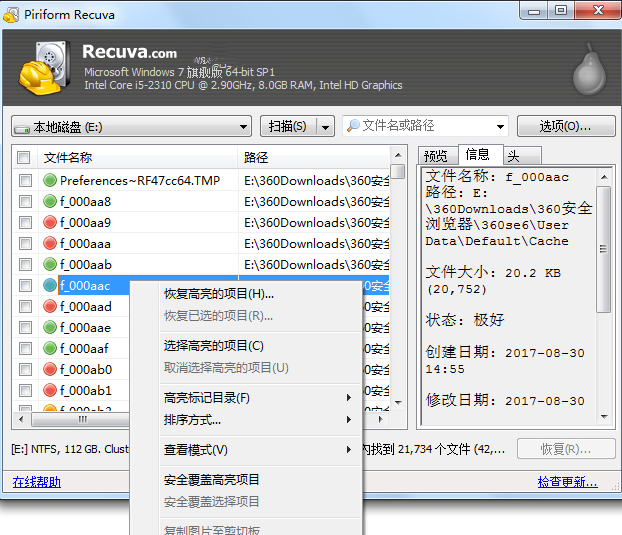Sort by the 路径 column header
The image size is (622, 535).
[x=314, y=157]
